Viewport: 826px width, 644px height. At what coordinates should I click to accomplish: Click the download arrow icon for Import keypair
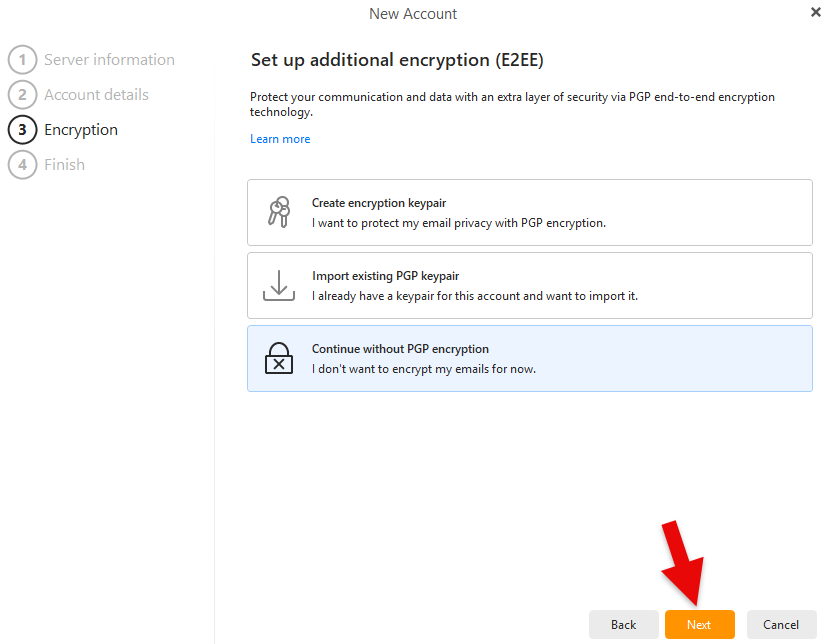pos(279,285)
